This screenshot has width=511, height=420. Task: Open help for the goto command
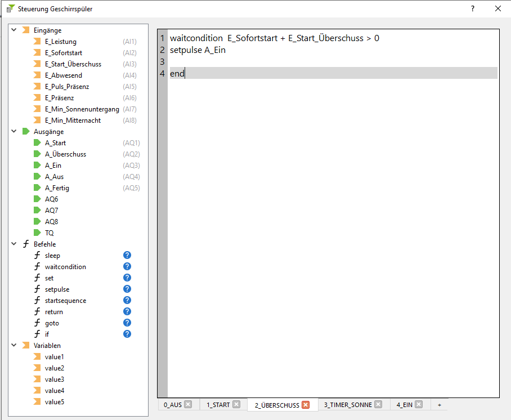(x=127, y=323)
